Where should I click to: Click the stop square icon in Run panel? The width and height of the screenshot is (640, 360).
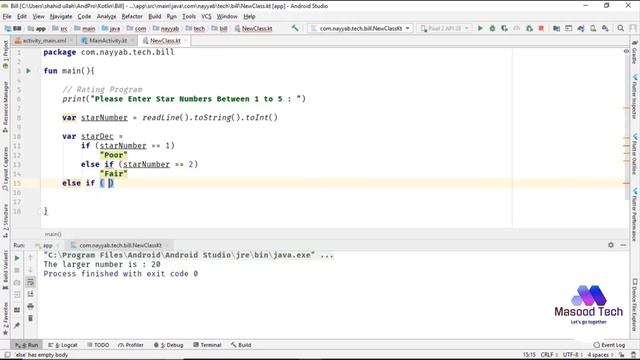[x=17, y=270]
